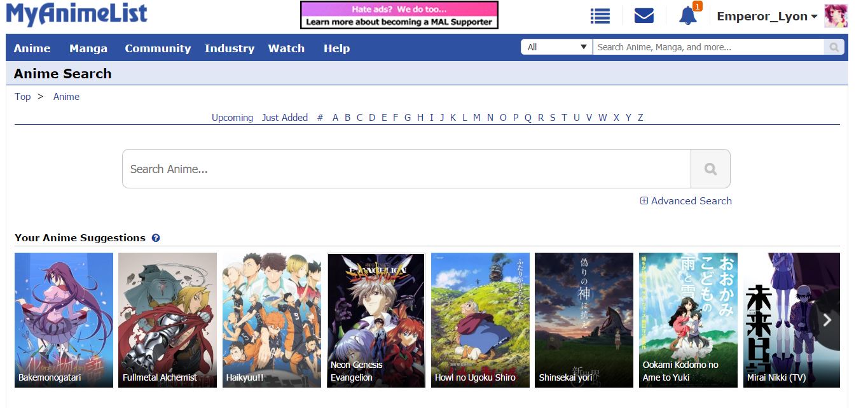Open the Bakemonogatari suggestion thumbnail
Viewport: 868px width, 408px height.
tap(64, 320)
